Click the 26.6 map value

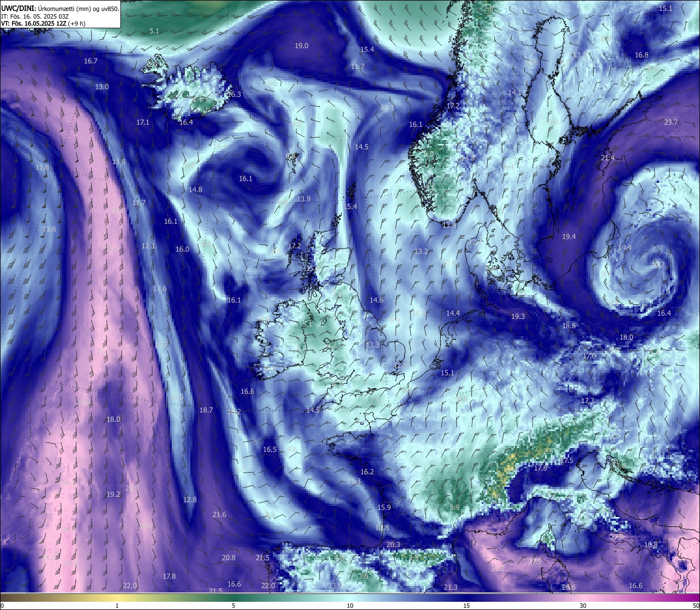569,588
